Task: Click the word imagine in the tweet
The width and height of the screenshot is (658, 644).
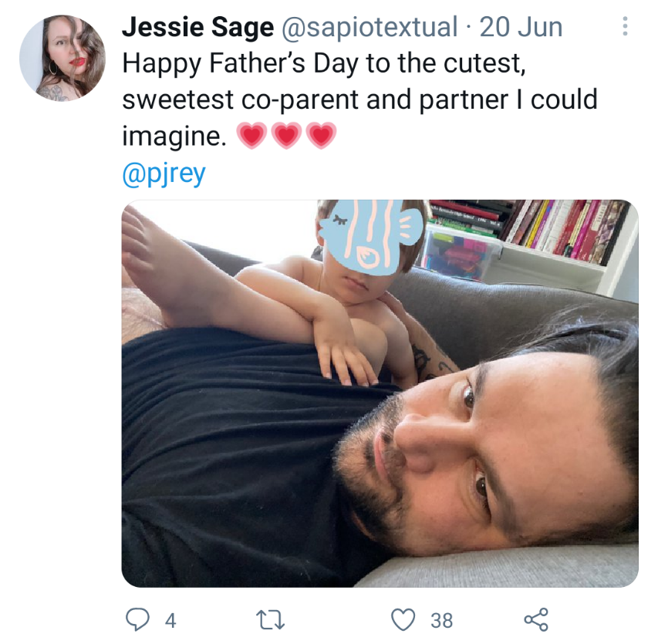Action: tap(174, 137)
